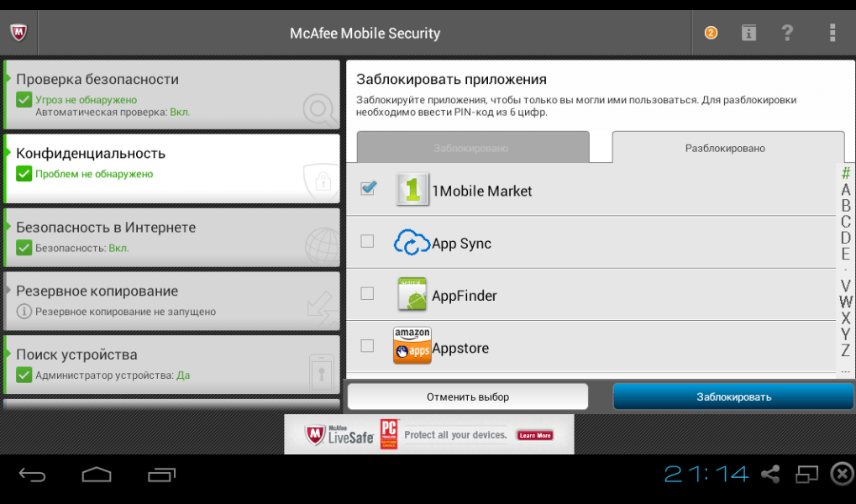The width and height of the screenshot is (856, 504).
Task: Switch to the Заблокировано tab
Action: tap(471, 148)
